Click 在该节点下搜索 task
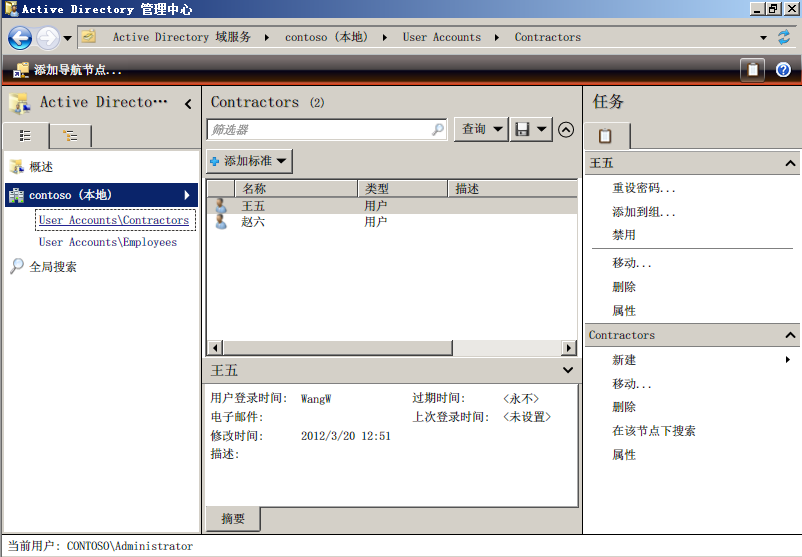Image resolution: width=802 pixels, height=557 pixels. pyautogui.click(x=654, y=431)
